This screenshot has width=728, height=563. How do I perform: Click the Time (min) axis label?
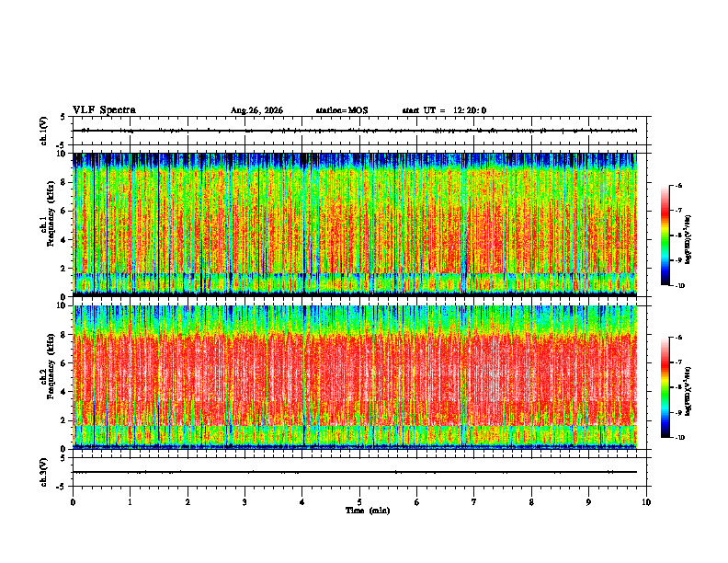[x=368, y=511]
